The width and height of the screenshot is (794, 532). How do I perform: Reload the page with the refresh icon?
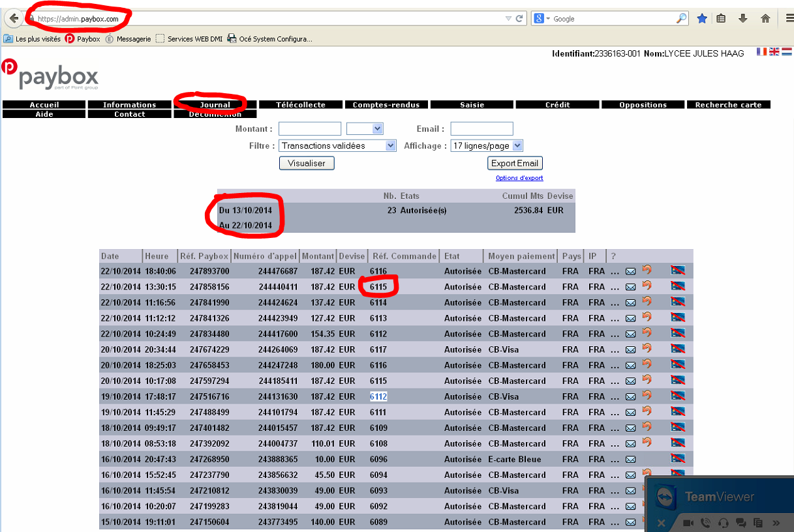coord(520,19)
